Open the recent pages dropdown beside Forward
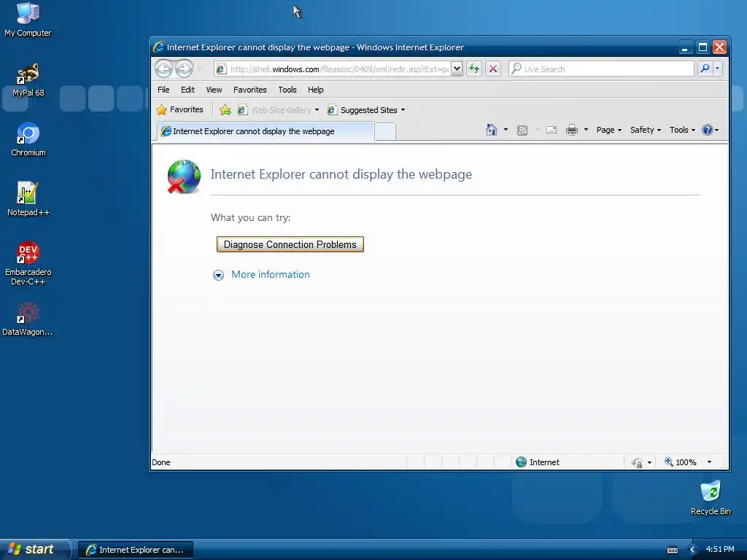This screenshot has width=747, height=560. [201, 69]
